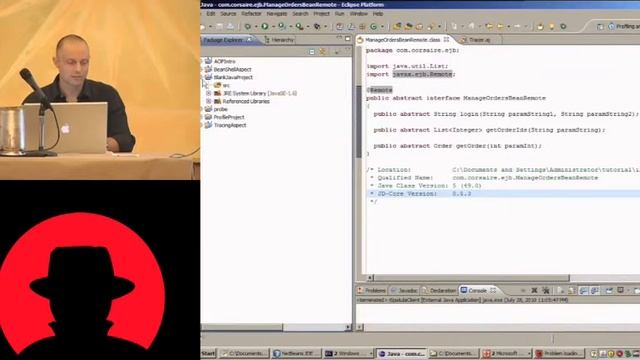Image resolution: width=640 pixels, height=360 pixels.
Task: Click highlighted javax.ejb.Remote import text
Action: tap(422, 74)
